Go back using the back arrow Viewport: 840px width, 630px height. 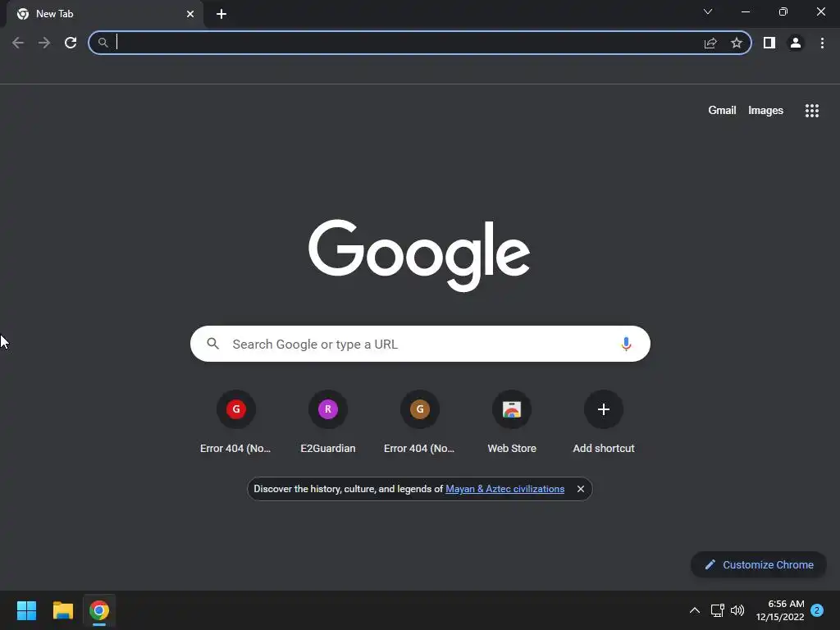click(18, 43)
